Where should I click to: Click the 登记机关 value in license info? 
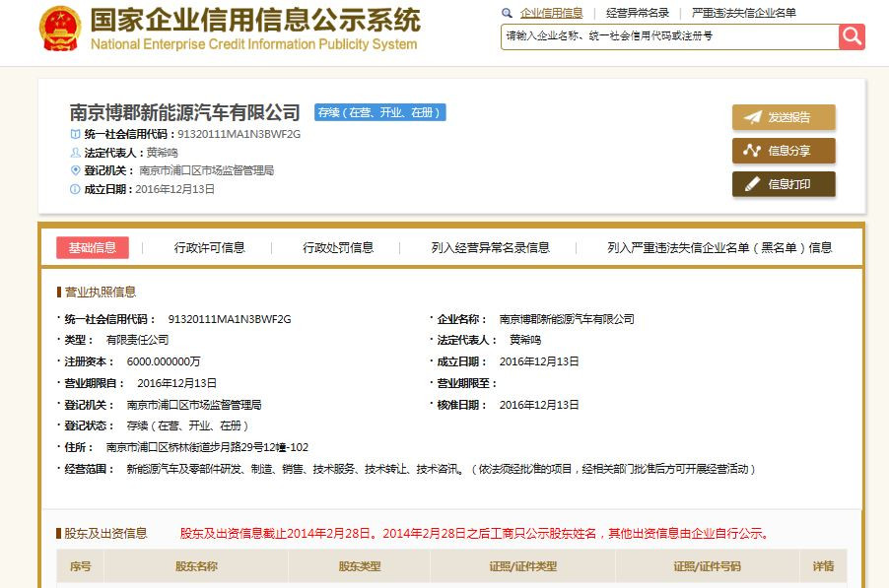tap(194, 405)
